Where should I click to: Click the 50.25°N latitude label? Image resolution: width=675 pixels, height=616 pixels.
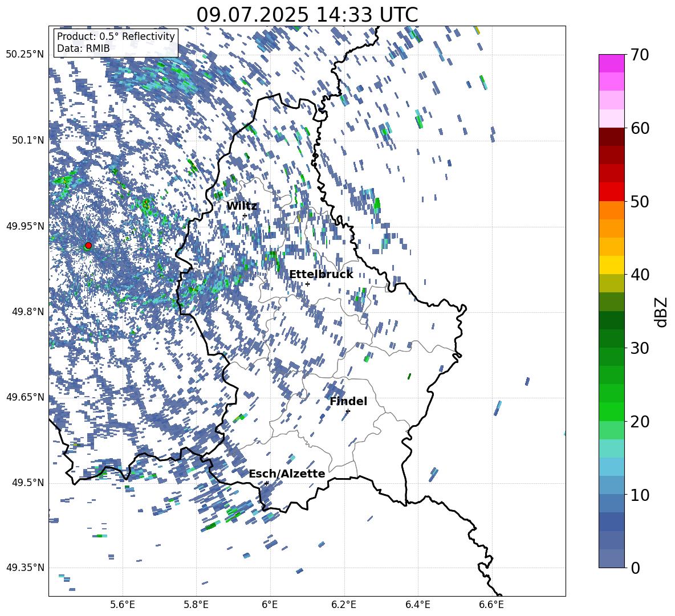coord(25,55)
